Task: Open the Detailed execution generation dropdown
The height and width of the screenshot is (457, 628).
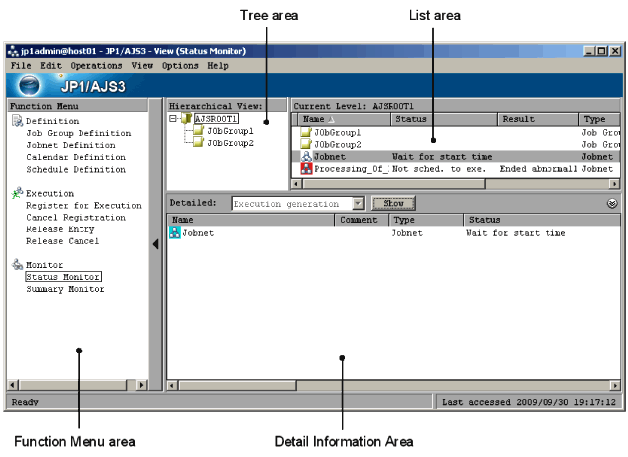Action: point(358,203)
